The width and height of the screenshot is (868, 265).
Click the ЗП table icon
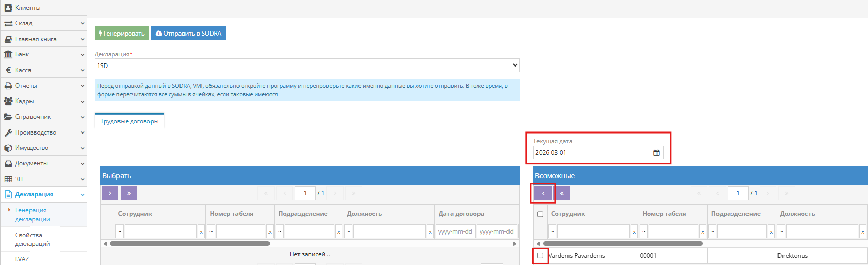click(8, 179)
